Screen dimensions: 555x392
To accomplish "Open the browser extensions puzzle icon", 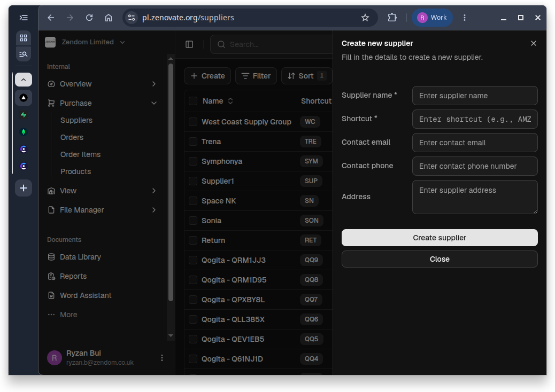I will point(392,18).
